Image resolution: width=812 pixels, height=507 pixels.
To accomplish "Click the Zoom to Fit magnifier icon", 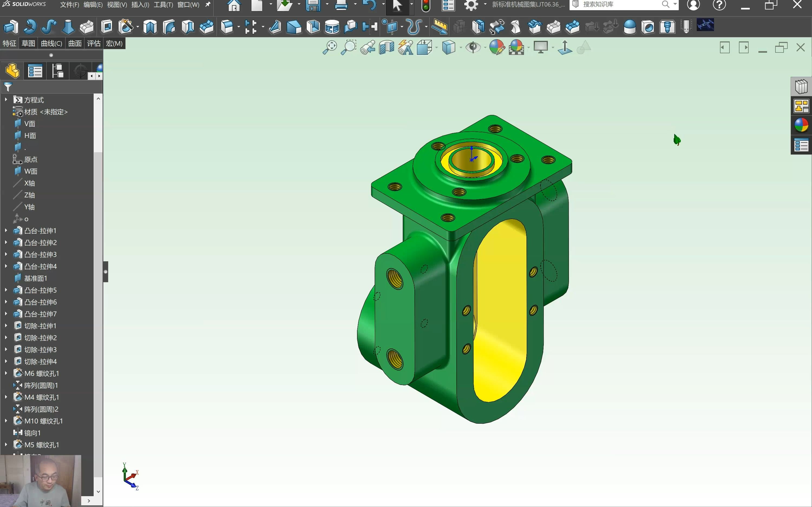I will click(329, 47).
